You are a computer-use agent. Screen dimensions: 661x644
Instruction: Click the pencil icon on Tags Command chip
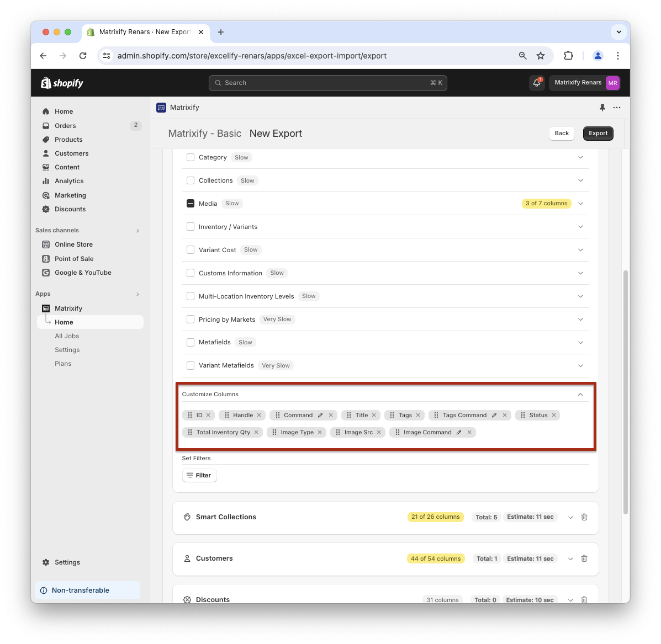[x=494, y=416]
